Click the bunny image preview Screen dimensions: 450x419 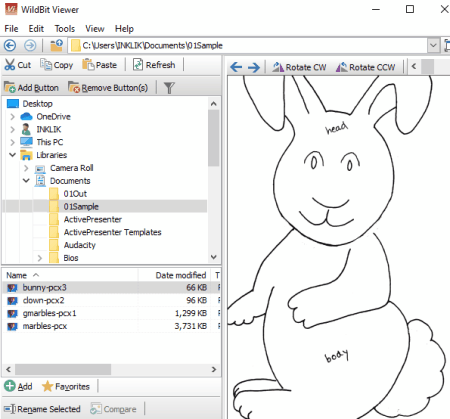click(x=338, y=247)
